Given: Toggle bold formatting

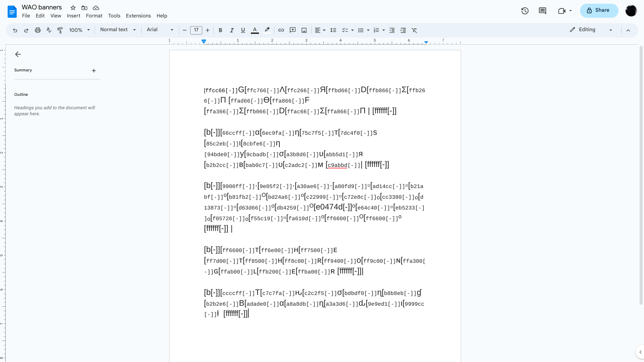Looking at the screenshot, I should pos(220,30).
